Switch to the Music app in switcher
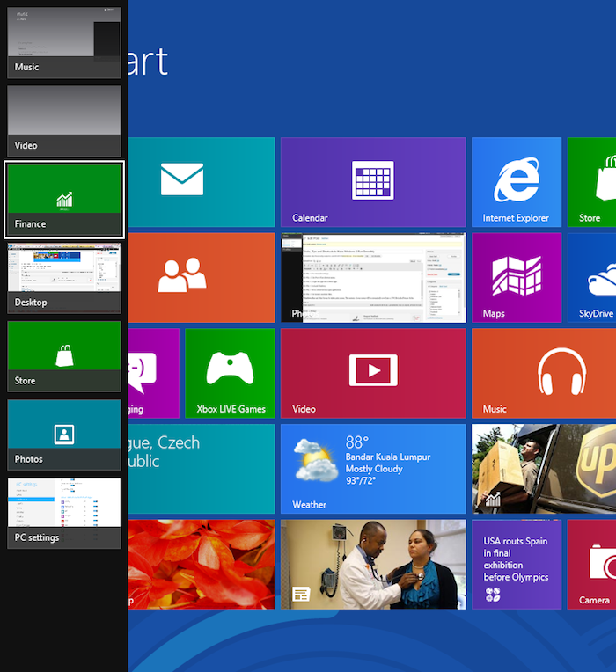 click(64, 41)
